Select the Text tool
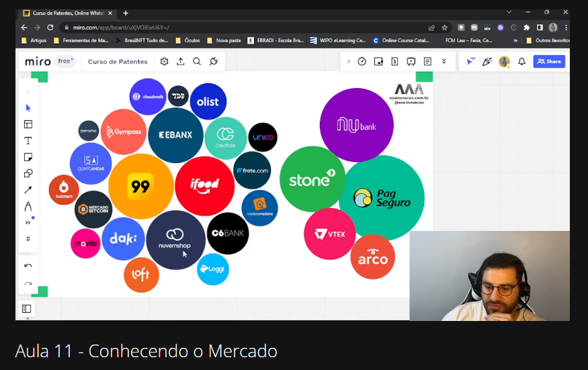 point(28,140)
